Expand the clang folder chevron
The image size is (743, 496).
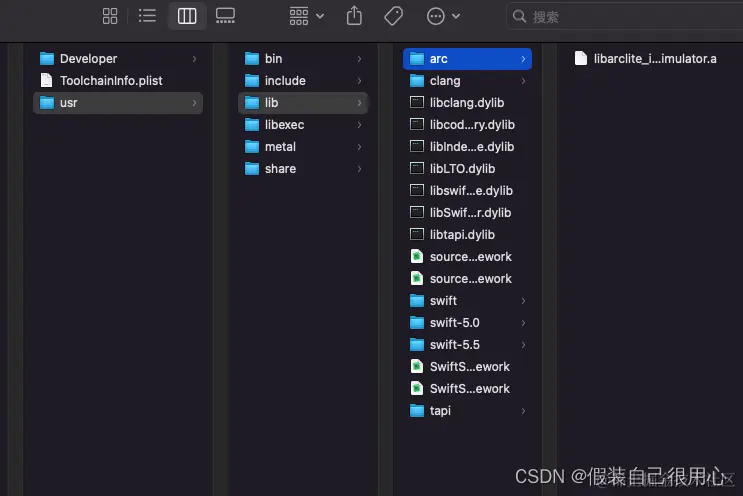click(x=523, y=81)
